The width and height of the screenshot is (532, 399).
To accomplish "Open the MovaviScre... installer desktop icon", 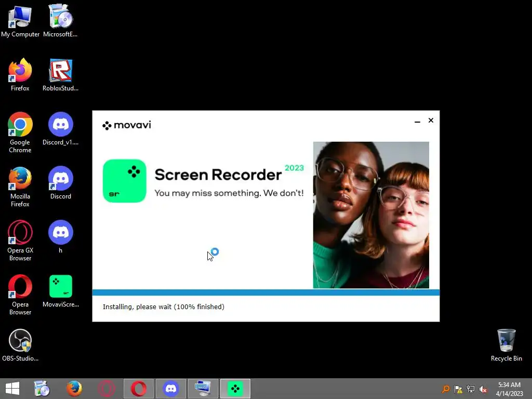I will (x=60, y=291).
